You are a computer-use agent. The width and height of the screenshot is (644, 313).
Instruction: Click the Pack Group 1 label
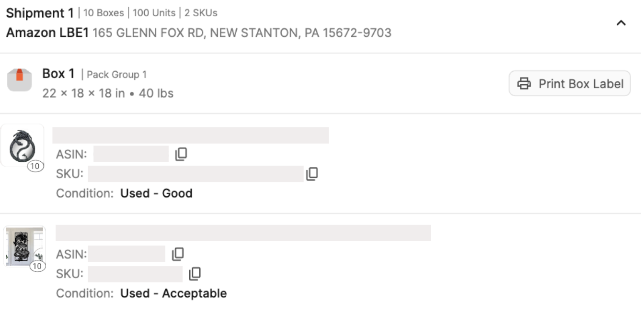point(116,75)
